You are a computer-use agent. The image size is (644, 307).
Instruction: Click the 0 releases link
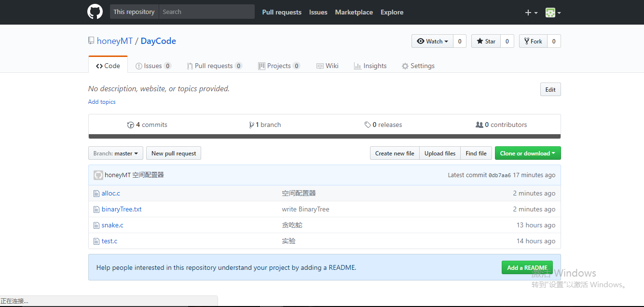click(384, 125)
